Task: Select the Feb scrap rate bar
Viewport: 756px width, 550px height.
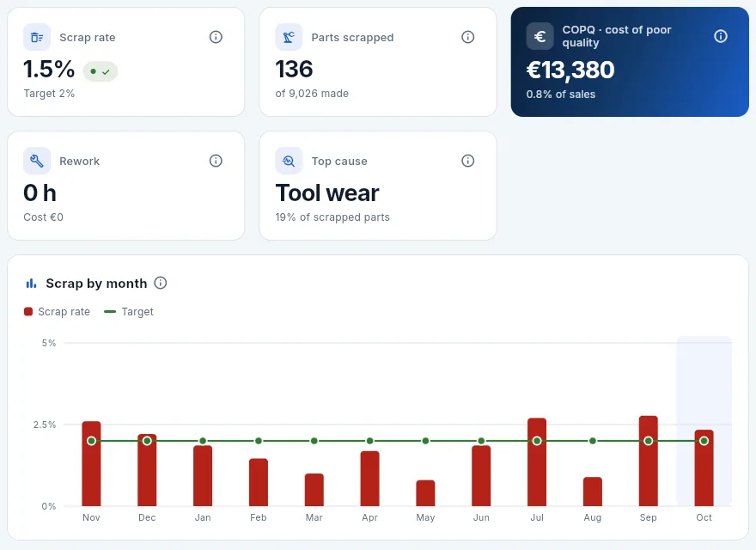Action: pyautogui.click(x=259, y=482)
